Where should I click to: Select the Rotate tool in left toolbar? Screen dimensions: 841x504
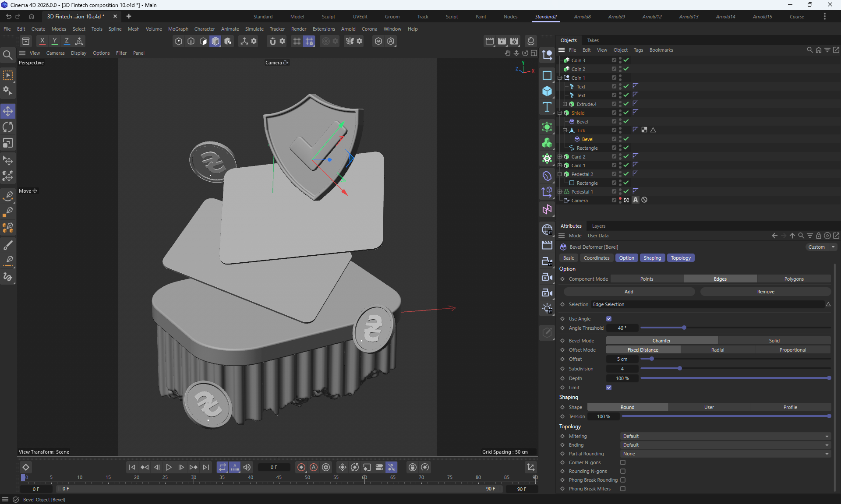[8, 127]
